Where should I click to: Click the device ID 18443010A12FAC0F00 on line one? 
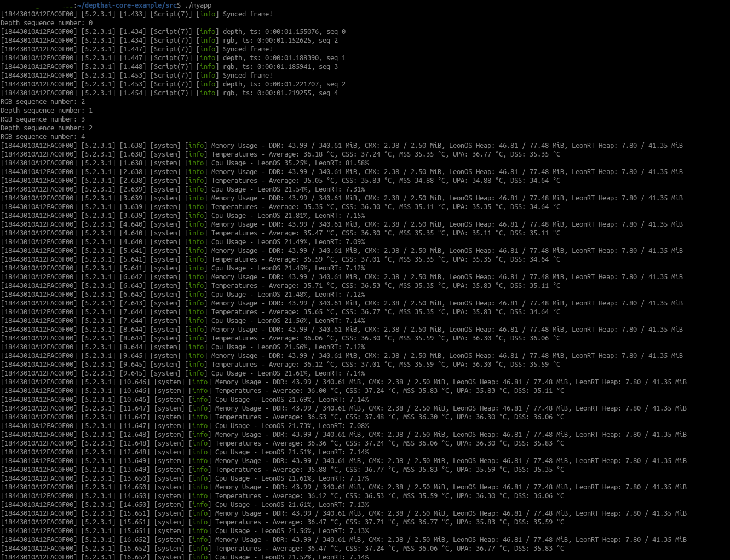click(39, 14)
